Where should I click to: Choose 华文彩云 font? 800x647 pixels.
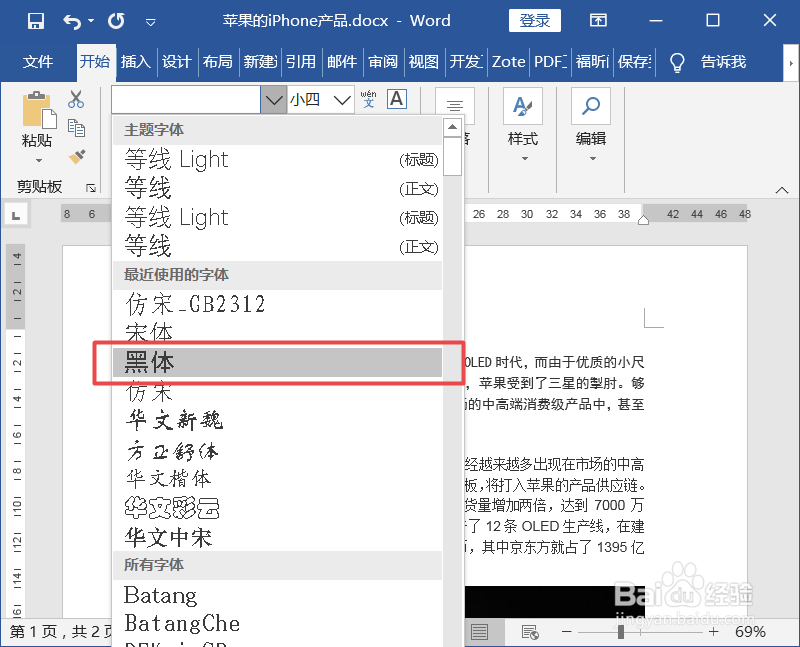(x=278, y=508)
